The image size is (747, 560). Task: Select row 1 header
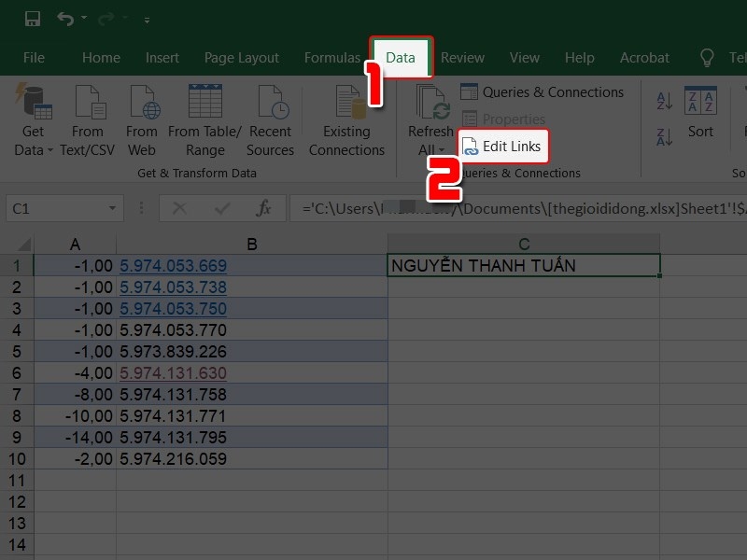tap(17, 265)
